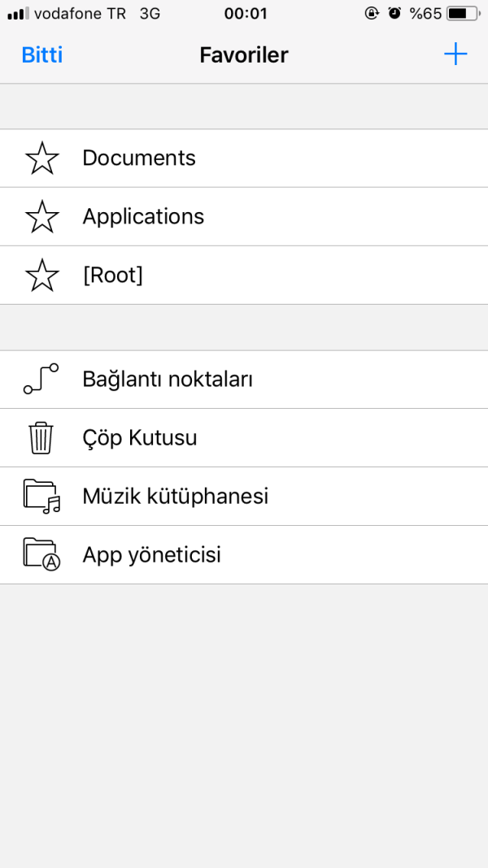Viewport: 488px width, 868px height.
Task: Open Çöp Kutusu trash entry
Action: point(140,438)
